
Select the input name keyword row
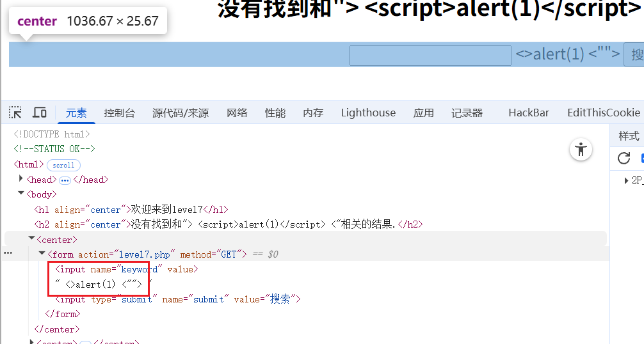127,269
